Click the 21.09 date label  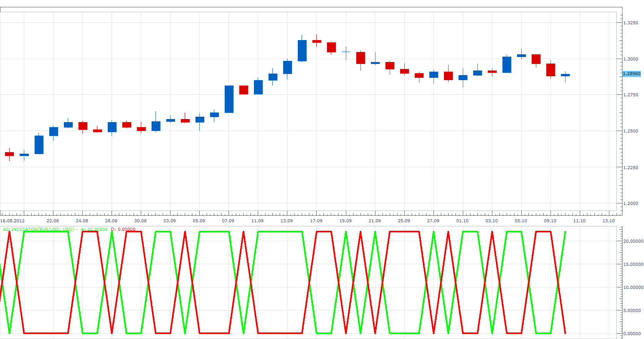click(x=375, y=221)
